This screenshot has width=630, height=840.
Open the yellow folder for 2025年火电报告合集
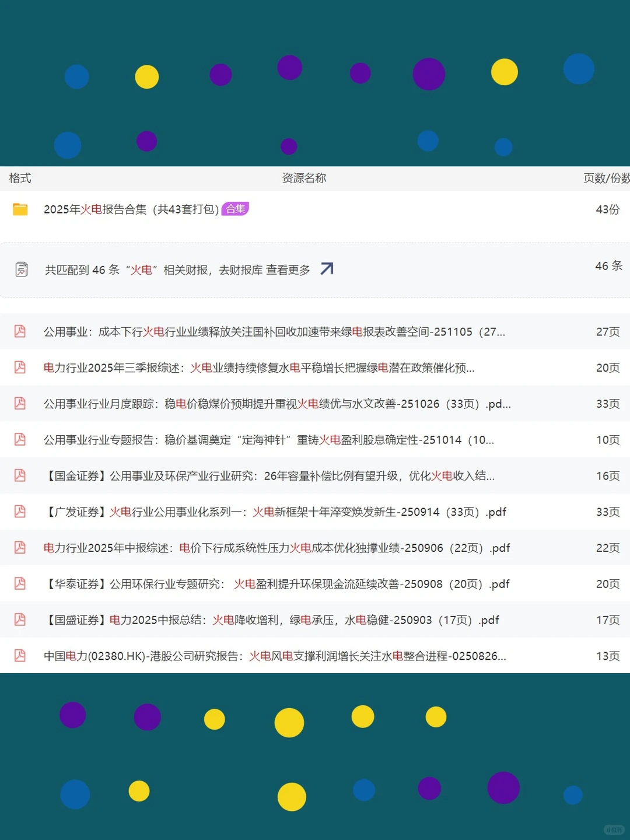(20, 209)
